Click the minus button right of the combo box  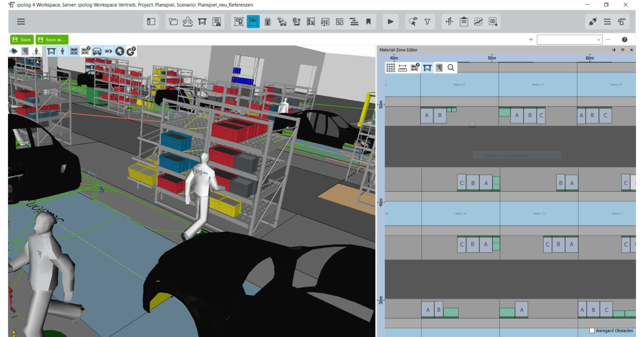(x=609, y=40)
